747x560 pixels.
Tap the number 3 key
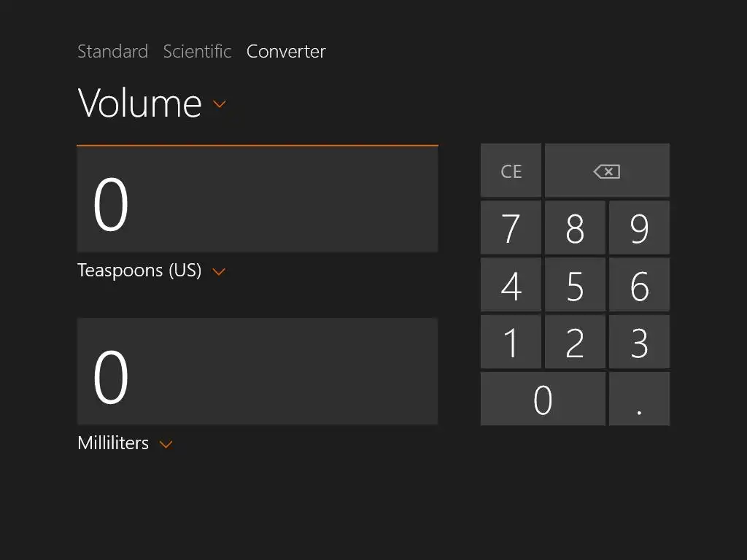pyautogui.click(x=639, y=342)
